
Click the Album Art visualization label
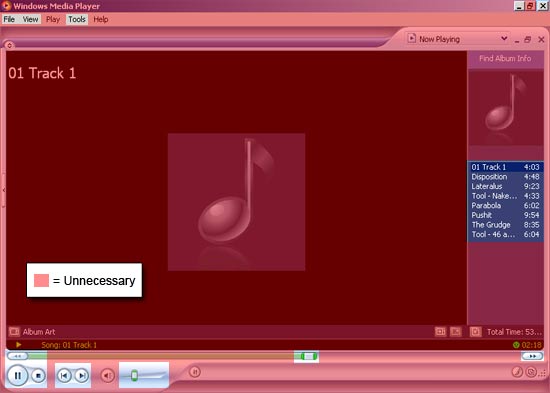39,332
